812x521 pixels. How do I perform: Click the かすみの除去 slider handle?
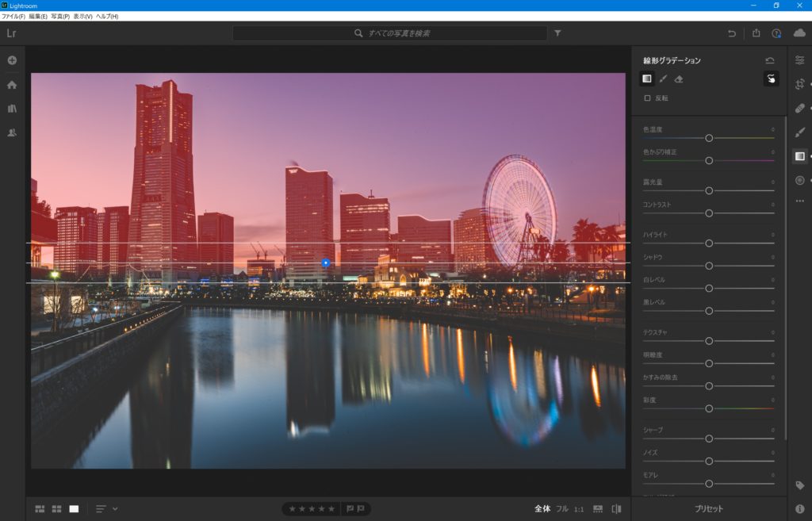coord(709,386)
